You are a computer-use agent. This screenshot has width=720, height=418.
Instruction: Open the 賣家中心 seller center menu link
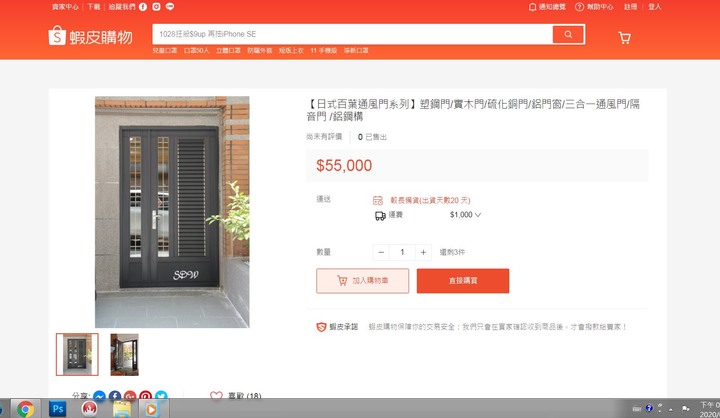tap(65, 7)
